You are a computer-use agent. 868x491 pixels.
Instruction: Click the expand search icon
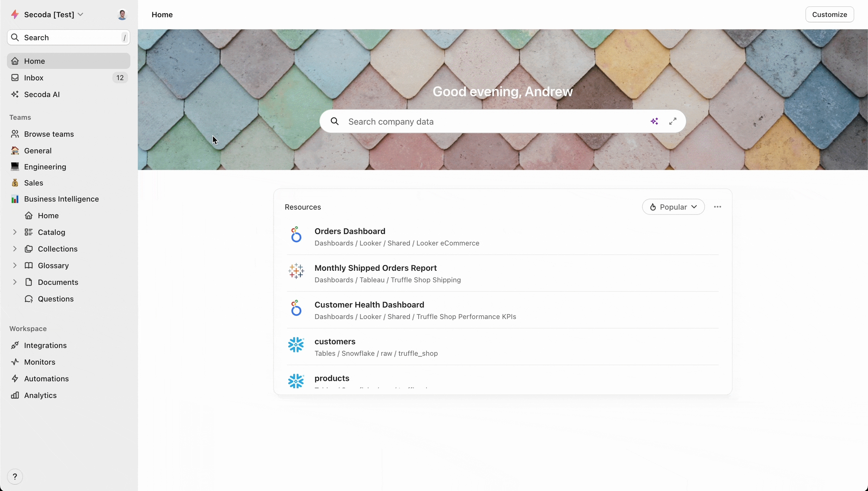click(x=672, y=121)
